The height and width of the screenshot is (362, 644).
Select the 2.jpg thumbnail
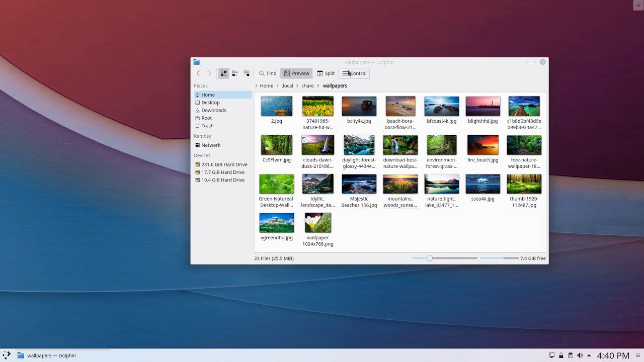point(277,106)
